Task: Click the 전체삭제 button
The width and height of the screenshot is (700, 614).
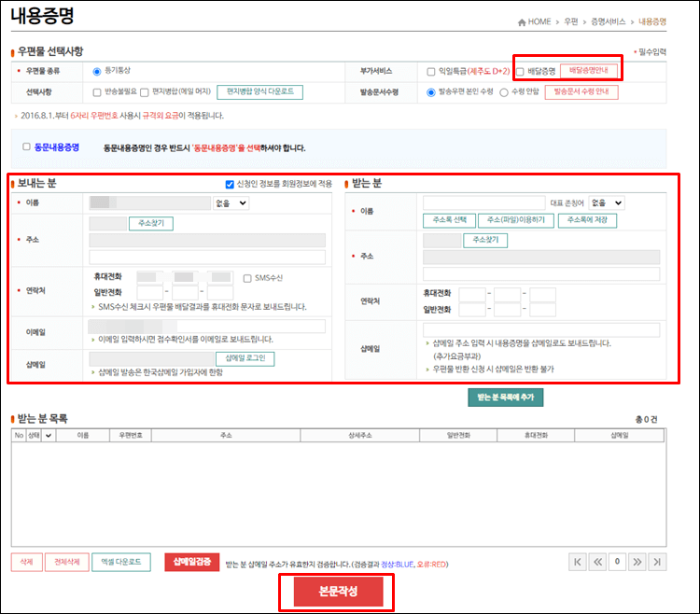Action: [67, 562]
